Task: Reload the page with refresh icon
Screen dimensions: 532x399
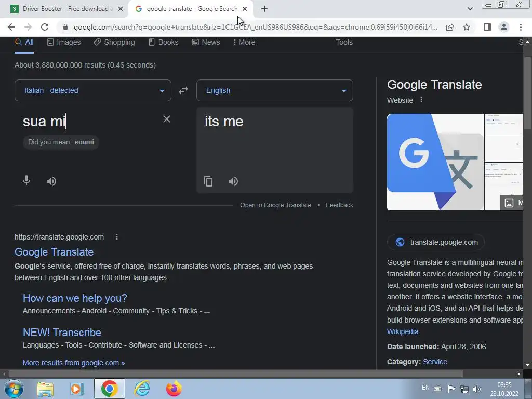Action: [x=45, y=27]
